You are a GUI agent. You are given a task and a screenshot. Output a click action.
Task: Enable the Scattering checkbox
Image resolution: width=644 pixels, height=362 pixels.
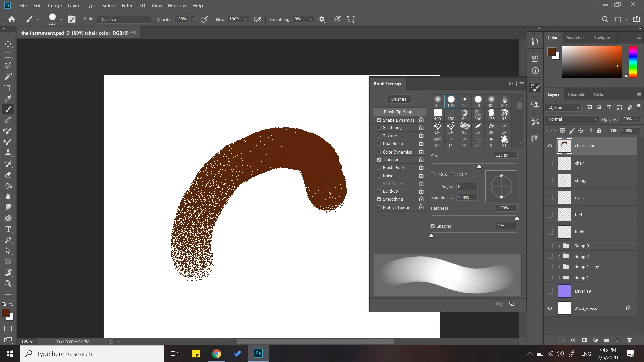click(x=379, y=128)
